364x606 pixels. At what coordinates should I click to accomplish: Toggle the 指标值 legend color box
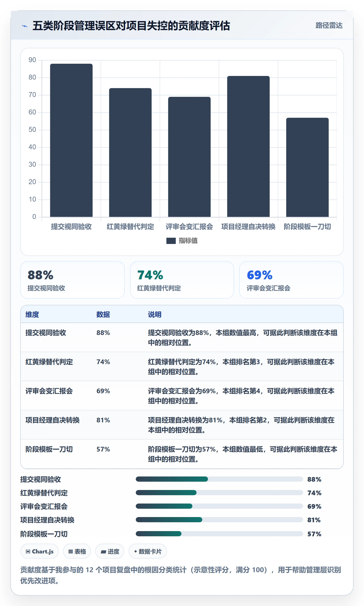171,241
